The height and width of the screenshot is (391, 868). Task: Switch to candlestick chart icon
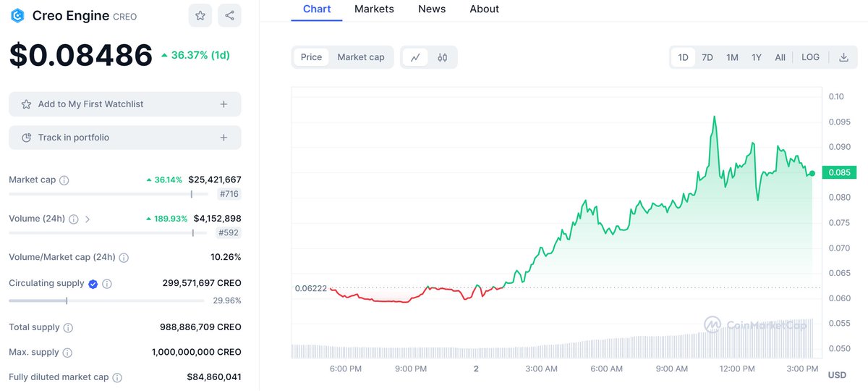443,57
